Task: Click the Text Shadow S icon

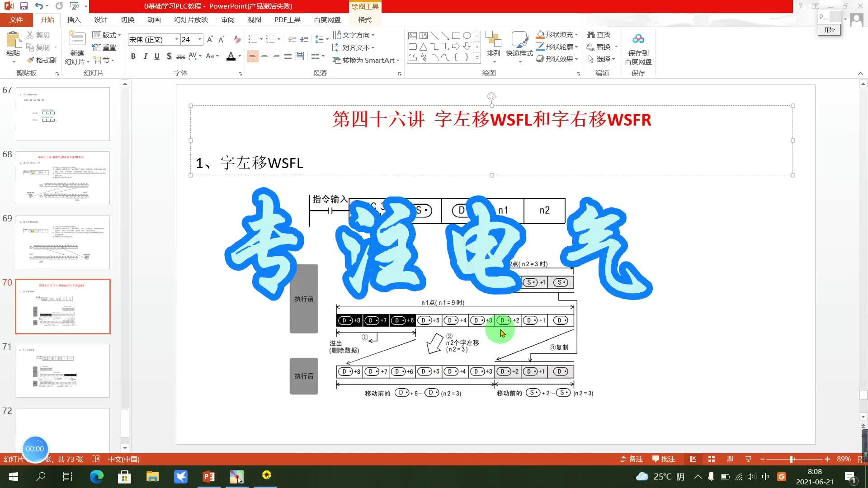Action: pyautogui.click(x=169, y=56)
